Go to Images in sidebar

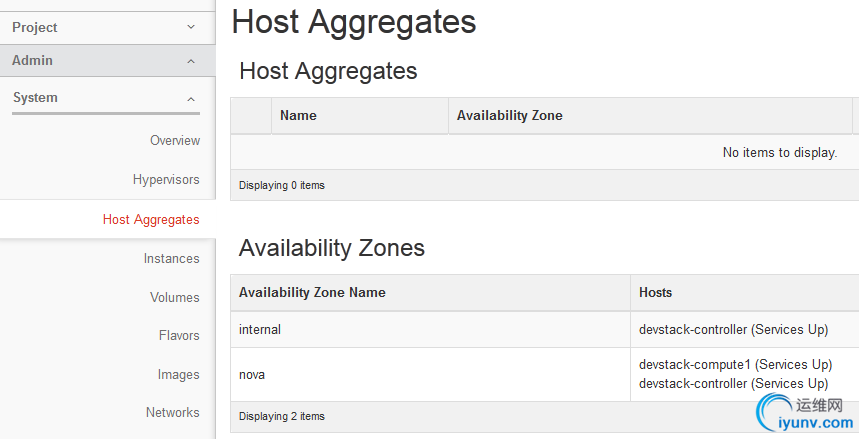point(178,375)
